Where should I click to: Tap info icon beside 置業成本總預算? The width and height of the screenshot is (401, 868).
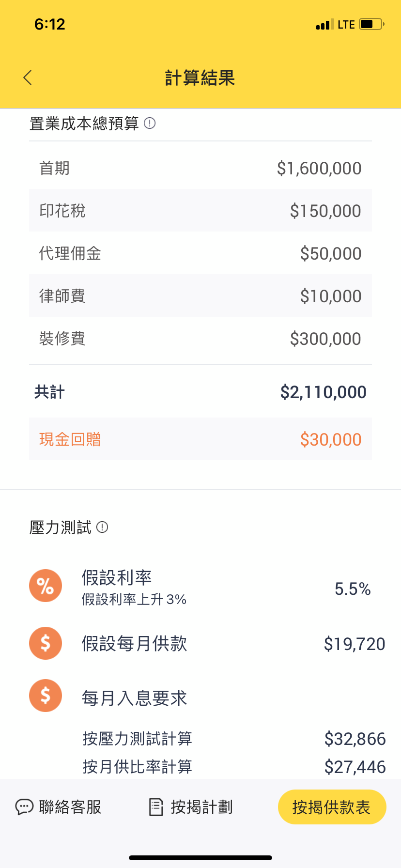coord(150,124)
